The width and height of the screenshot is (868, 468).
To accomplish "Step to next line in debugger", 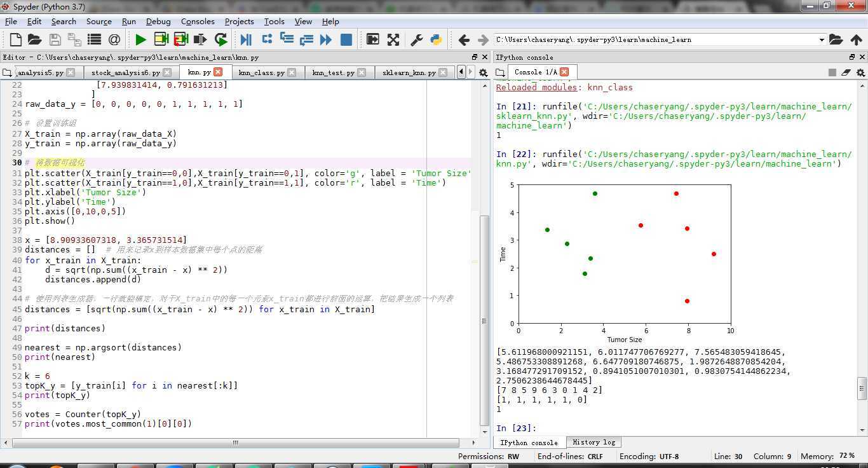I will pyautogui.click(x=267, y=39).
